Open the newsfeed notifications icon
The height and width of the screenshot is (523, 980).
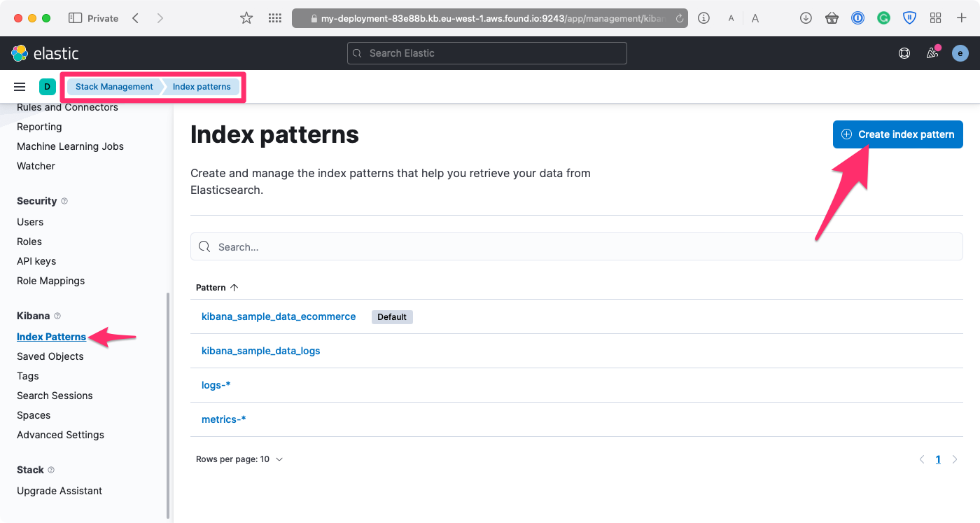[x=932, y=53]
